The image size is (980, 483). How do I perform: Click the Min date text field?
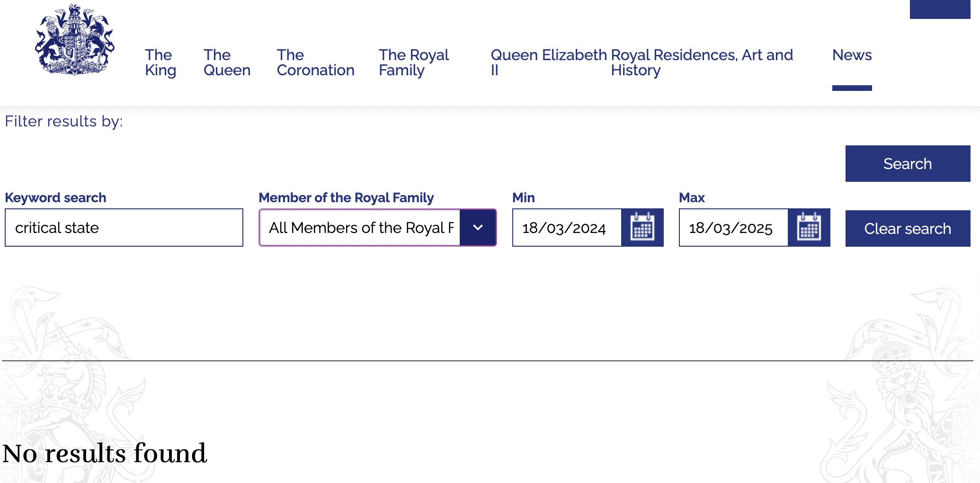567,227
